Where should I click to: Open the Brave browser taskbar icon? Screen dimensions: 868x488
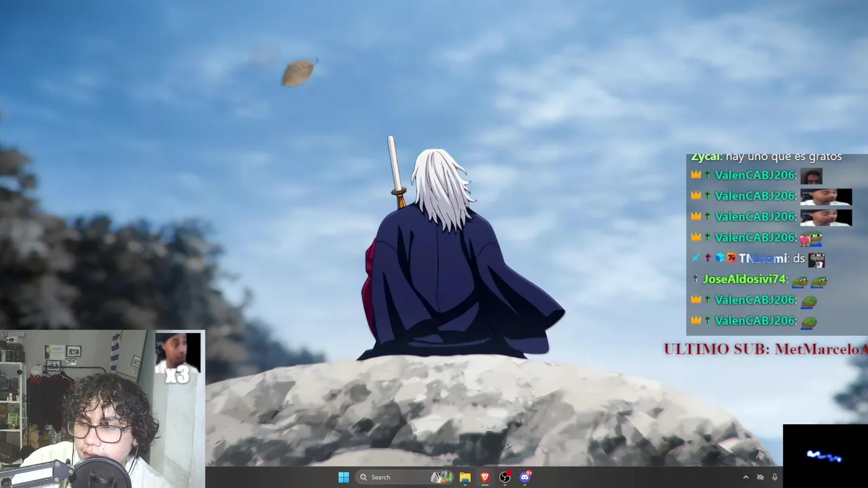pos(485,477)
